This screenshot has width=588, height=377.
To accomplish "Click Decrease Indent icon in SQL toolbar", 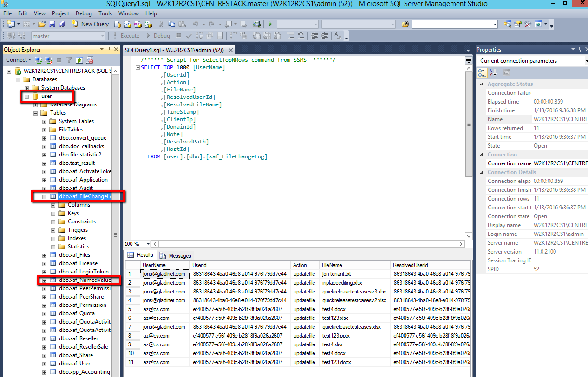I will [314, 36].
